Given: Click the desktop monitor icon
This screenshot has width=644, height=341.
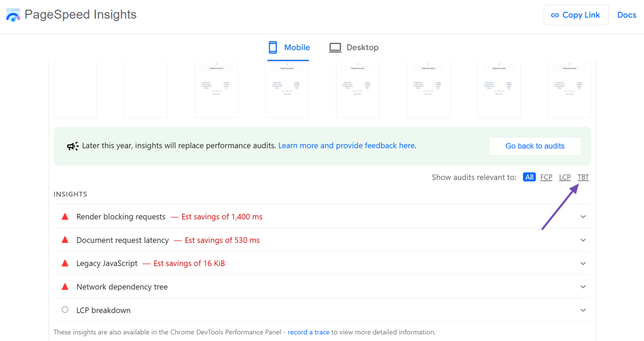Looking at the screenshot, I should 335,47.
